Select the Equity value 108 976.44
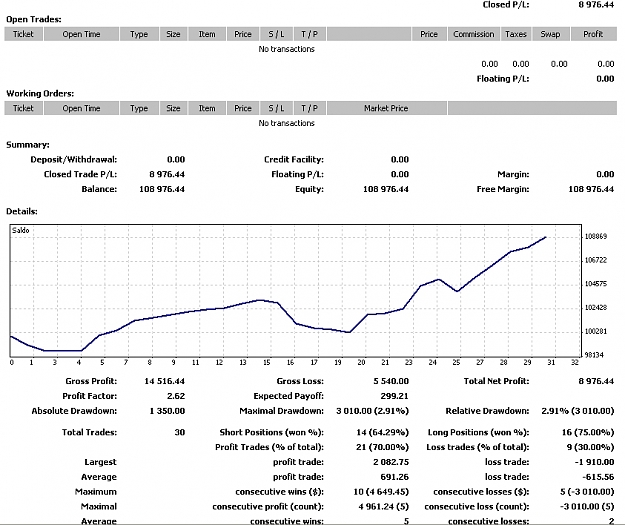The image size is (625, 525). 386,189
